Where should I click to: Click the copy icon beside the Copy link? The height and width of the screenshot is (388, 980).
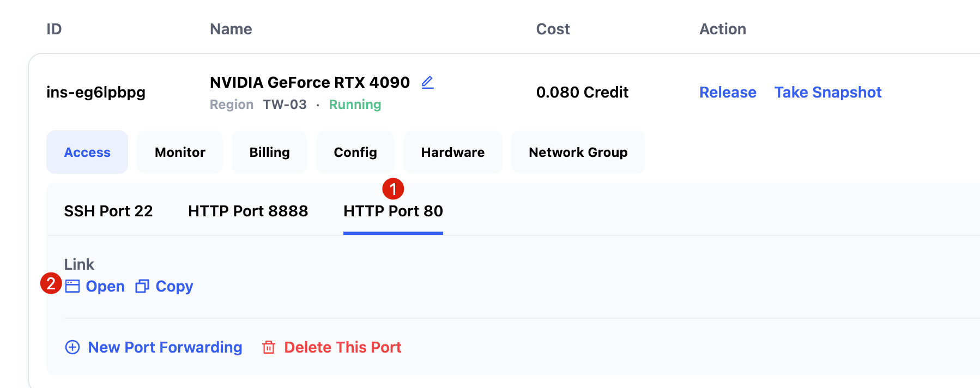(x=142, y=286)
